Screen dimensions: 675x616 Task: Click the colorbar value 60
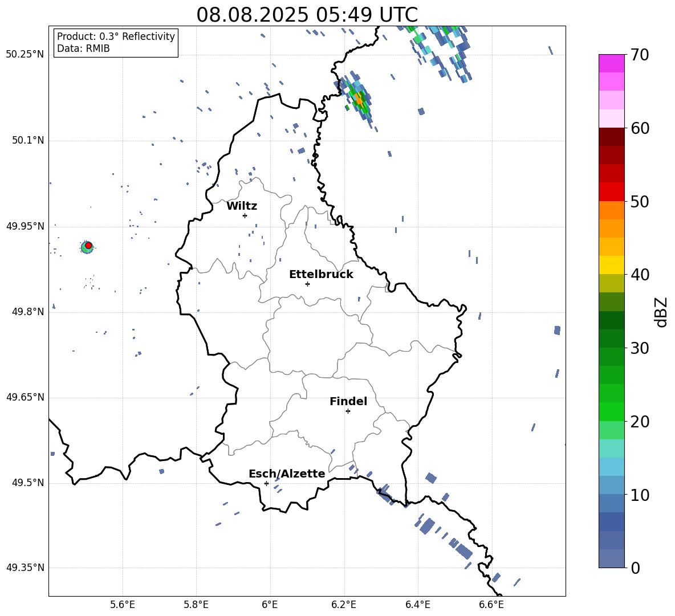coord(640,128)
